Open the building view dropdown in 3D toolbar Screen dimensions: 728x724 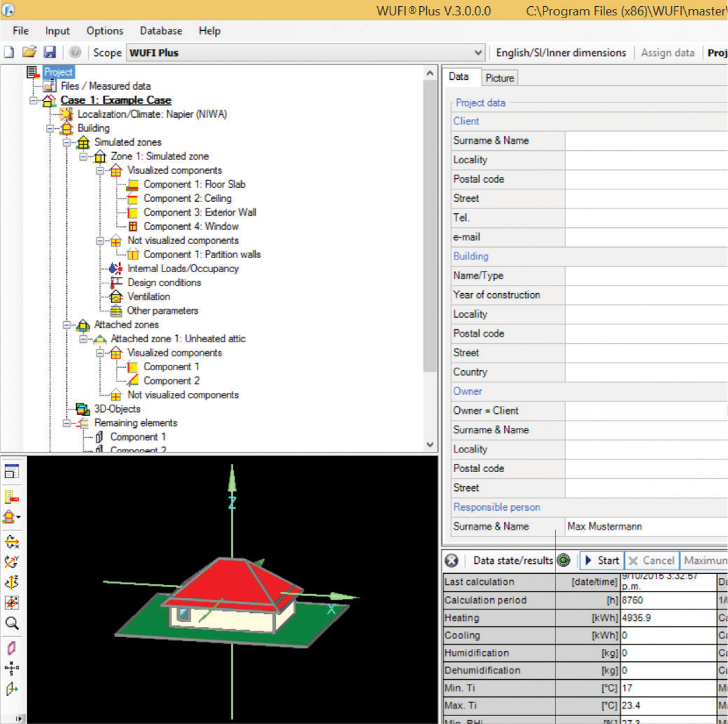(x=18, y=517)
